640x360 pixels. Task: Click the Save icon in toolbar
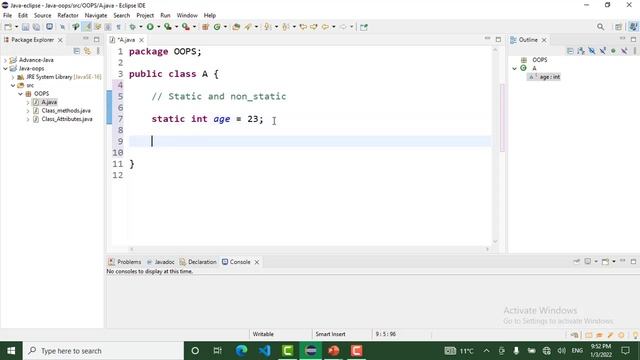coord(25,27)
